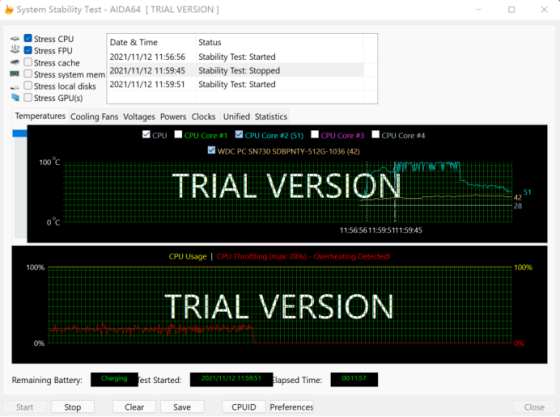Open the Preferences button
The image size is (560, 417).
pos(291,407)
